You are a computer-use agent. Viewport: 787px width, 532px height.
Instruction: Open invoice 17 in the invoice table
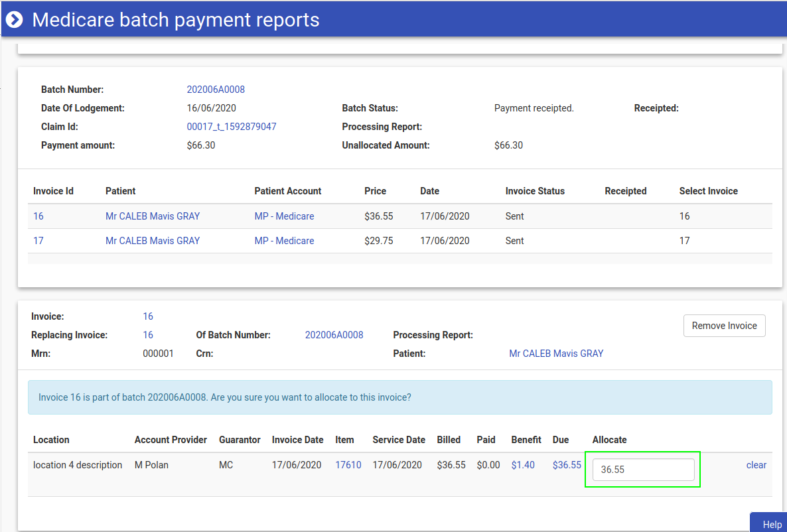[x=38, y=241]
